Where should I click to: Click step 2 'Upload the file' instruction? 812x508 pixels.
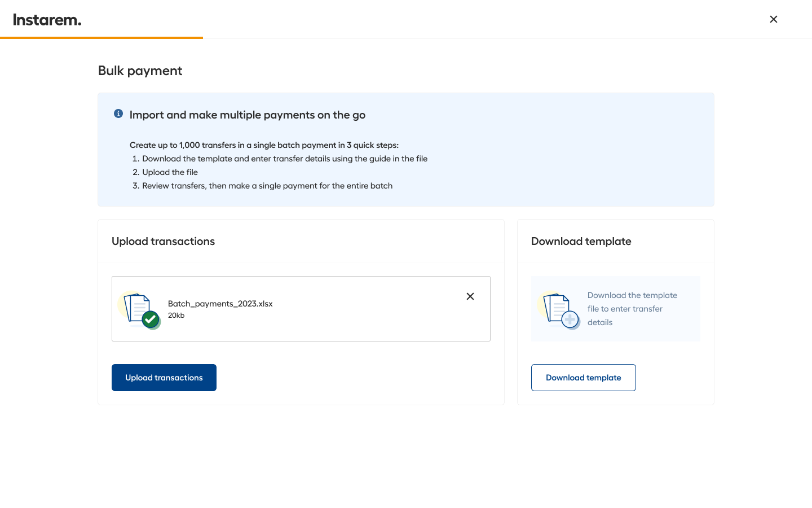click(170, 172)
